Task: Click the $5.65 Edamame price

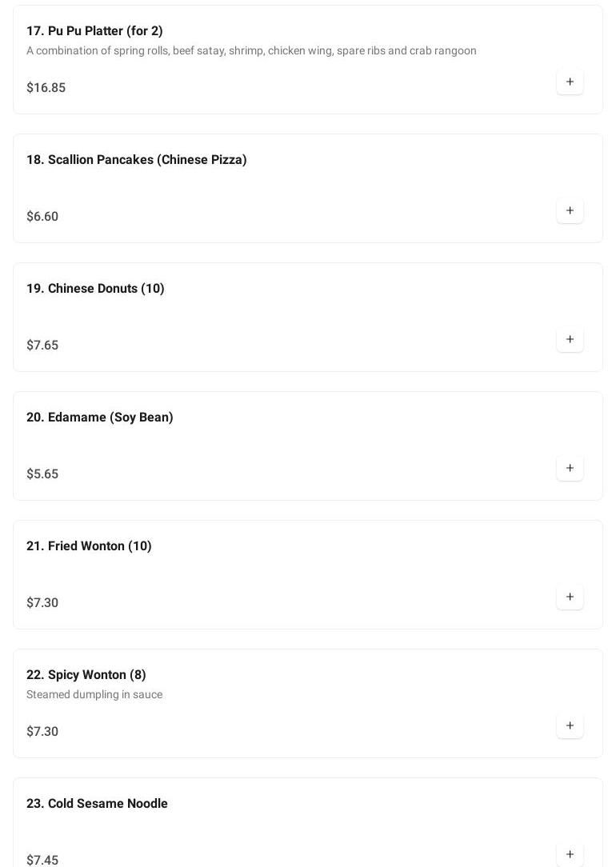Action: (42, 473)
